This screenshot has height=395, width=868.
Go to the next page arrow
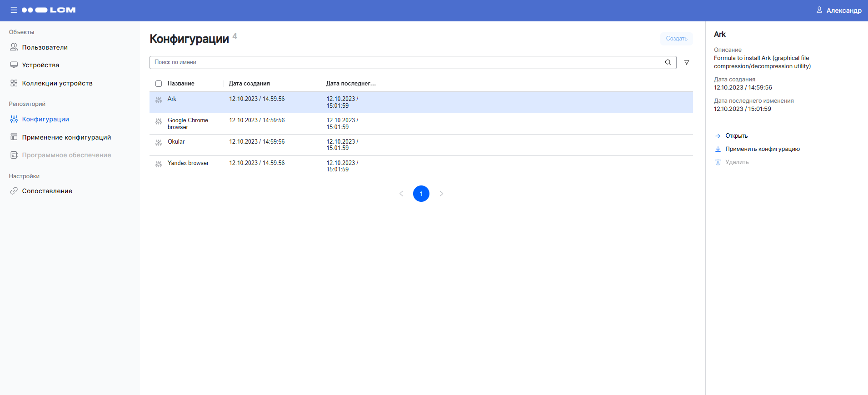pos(441,194)
